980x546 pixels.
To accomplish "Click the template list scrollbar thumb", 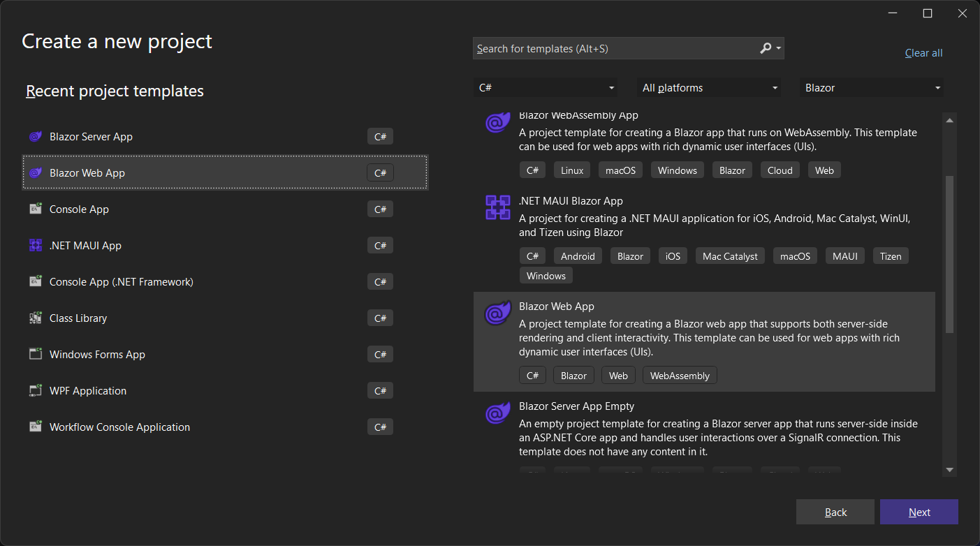I will pos(949,255).
